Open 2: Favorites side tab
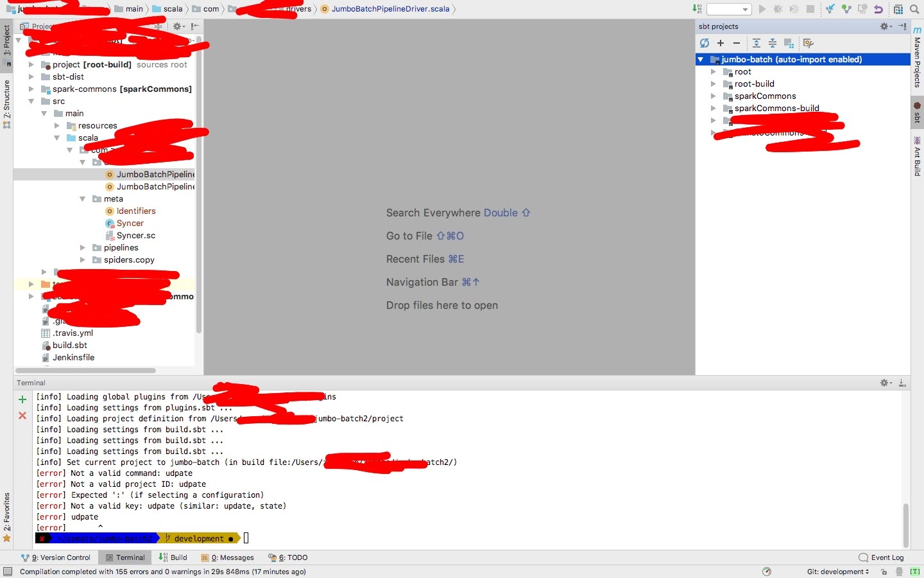The width and height of the screenshot is (924, 578). (x=7, y=517)
